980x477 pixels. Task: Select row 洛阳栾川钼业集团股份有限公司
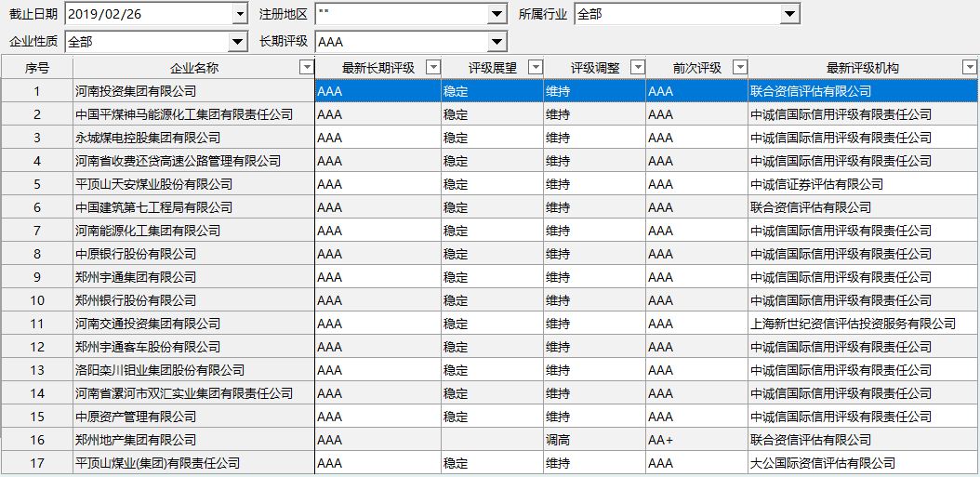click(490, 370)
